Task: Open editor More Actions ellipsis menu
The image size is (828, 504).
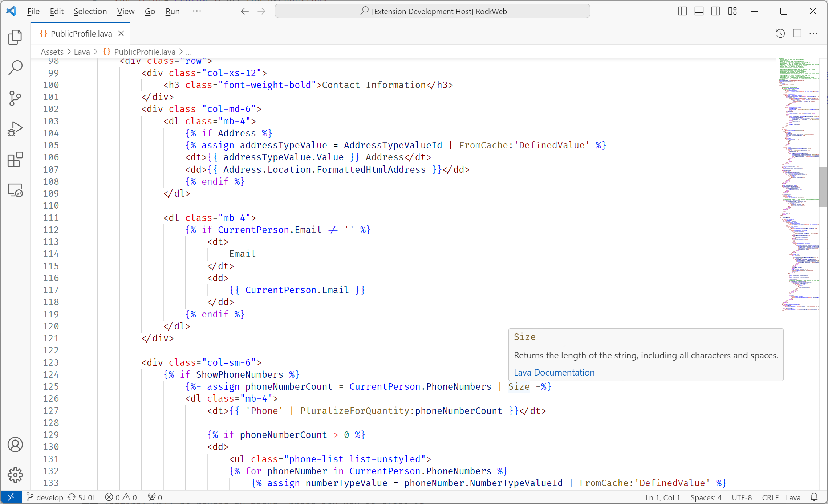Action: 813,34
